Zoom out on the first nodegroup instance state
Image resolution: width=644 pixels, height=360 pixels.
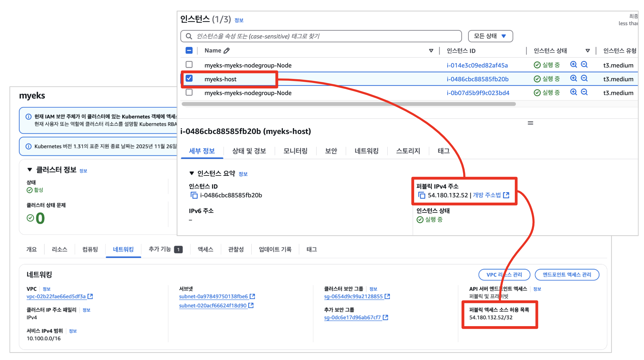point(584,65)
